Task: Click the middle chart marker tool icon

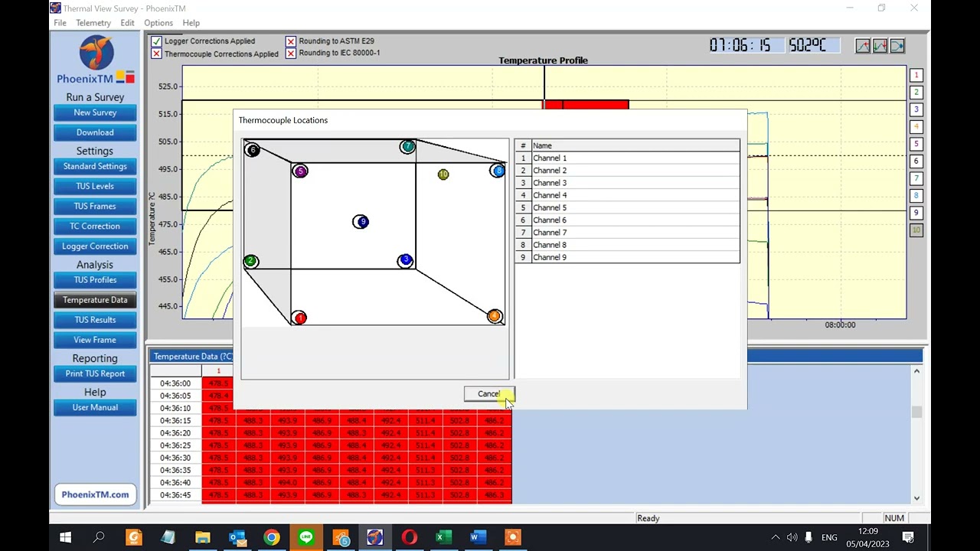Action: (x=880, y=46)
